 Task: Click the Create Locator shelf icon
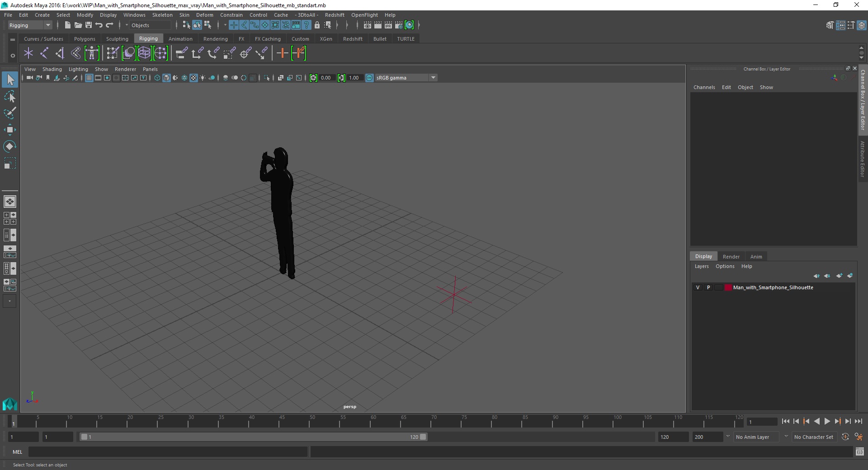click(x=28, y=53)
